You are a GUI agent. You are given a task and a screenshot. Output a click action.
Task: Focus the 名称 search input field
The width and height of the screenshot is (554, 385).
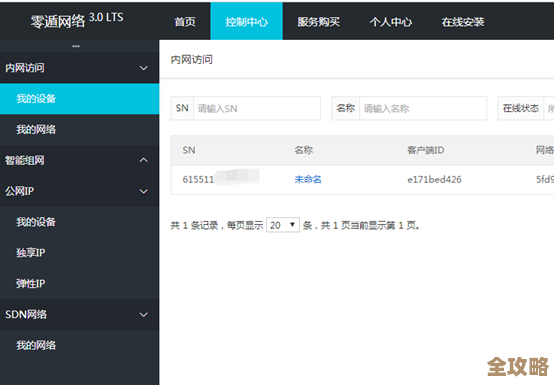(x=423, y=108)
